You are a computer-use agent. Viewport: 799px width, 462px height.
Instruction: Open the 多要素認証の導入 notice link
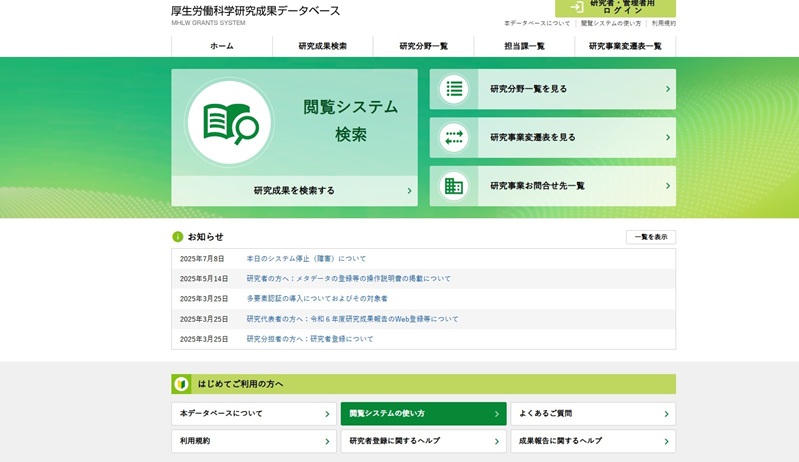click(x=317, y=299)
